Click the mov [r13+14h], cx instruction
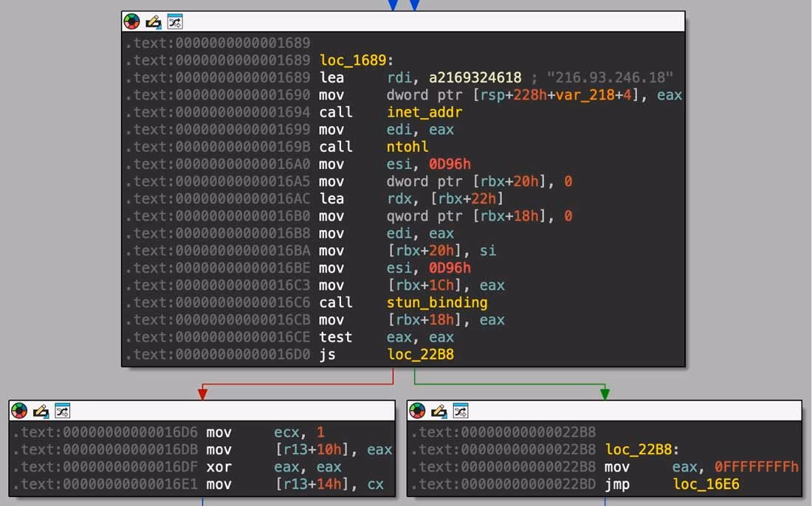This screenshot has width=812, height=506. 295,485
